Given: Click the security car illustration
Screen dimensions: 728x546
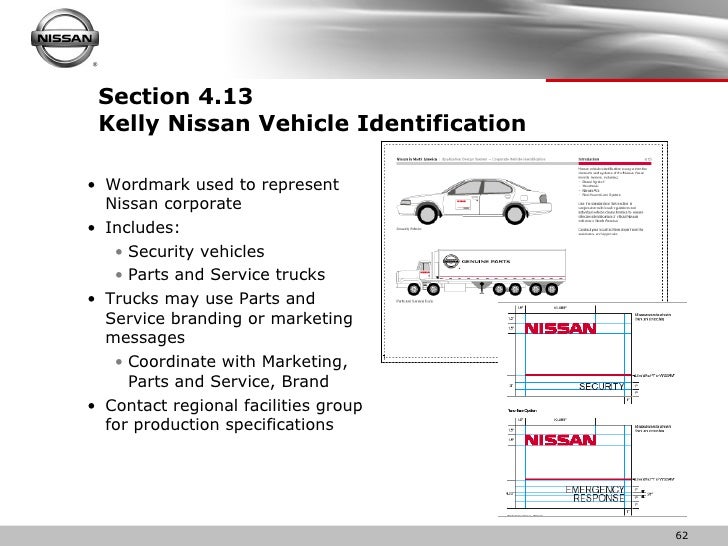Looking at the screenshot, I should coord(474,201).
